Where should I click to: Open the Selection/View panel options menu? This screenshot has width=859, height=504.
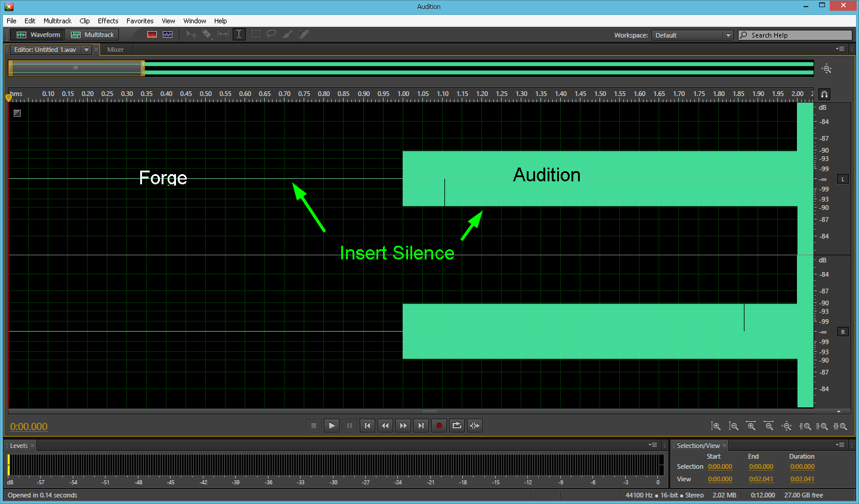click(x=840, y=445)
